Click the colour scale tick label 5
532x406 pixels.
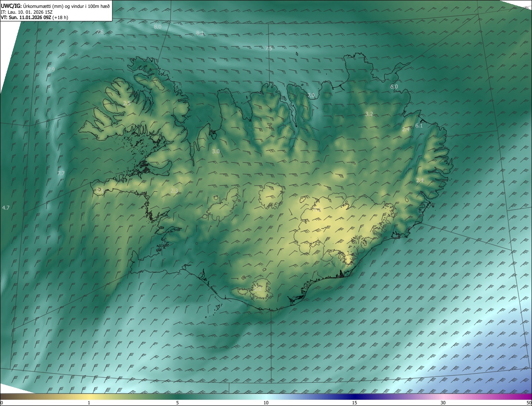pos(177,403)
